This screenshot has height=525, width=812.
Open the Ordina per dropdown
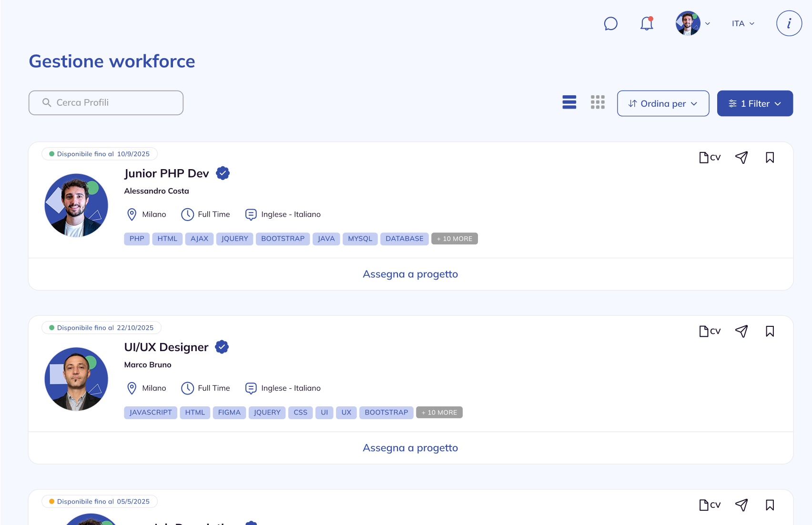(x=663, y=103)
